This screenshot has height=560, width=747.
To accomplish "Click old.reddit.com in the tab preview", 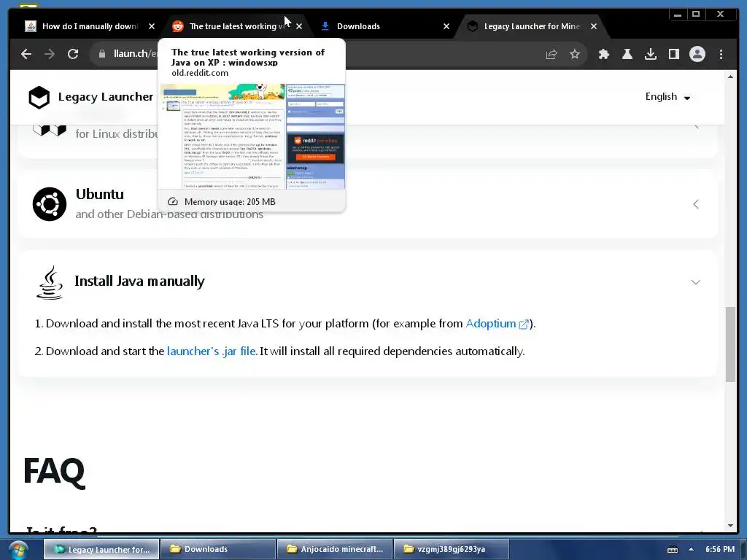I will [x=200, y=74].
